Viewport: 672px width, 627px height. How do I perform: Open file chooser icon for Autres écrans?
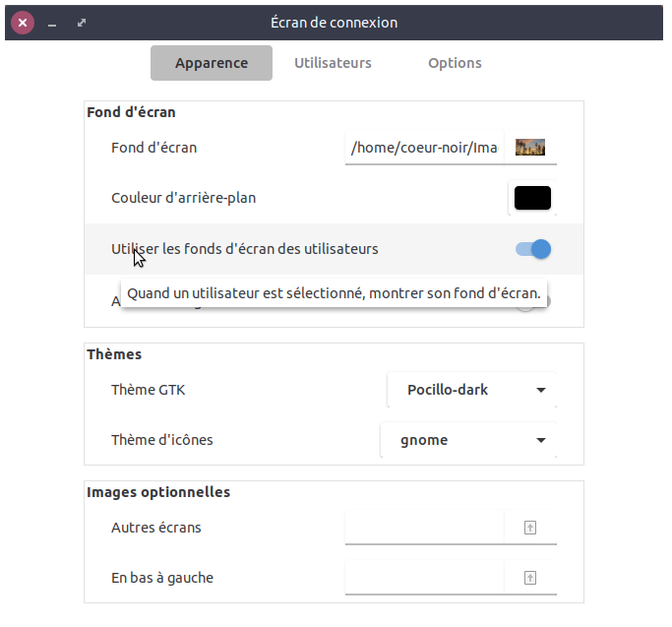point(530,528)
